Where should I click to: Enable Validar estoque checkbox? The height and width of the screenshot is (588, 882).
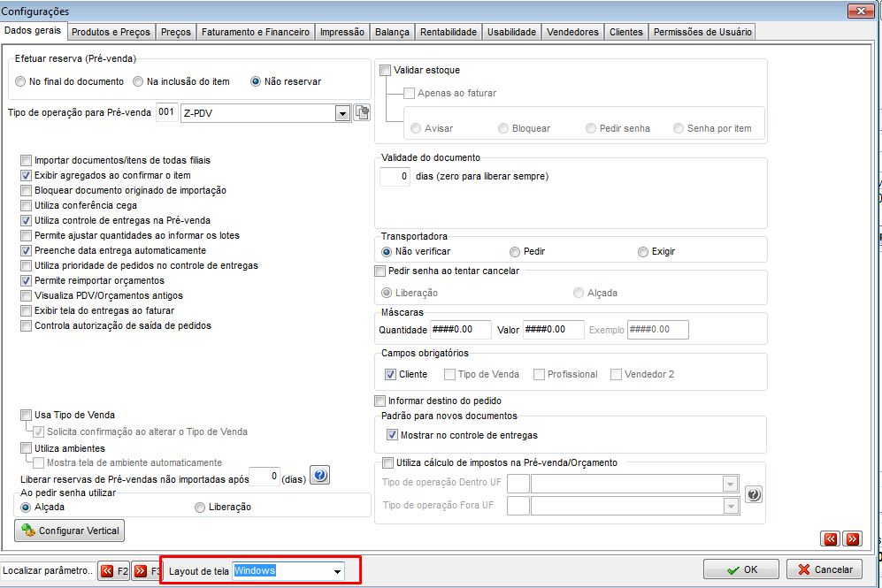tap(386, 70)
